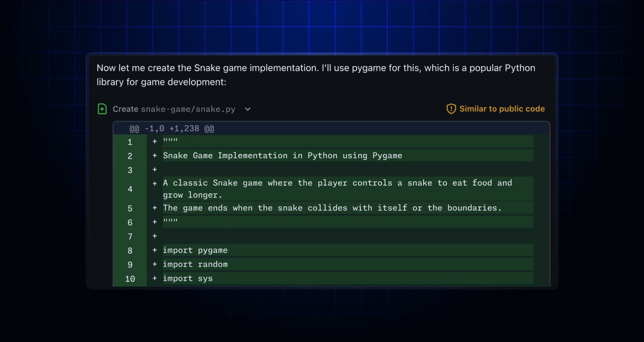Click the plus marker on empty line 3
The height and width of the screenshot is (342, 644).
154,170
